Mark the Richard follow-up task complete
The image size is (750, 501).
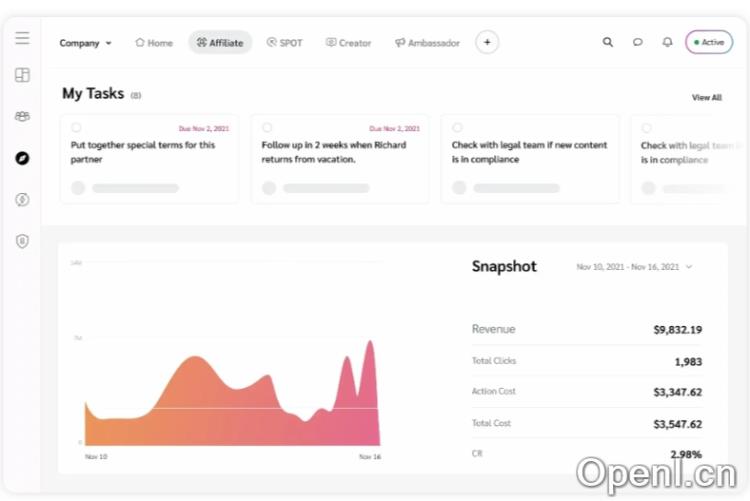(x=267, y=127)
